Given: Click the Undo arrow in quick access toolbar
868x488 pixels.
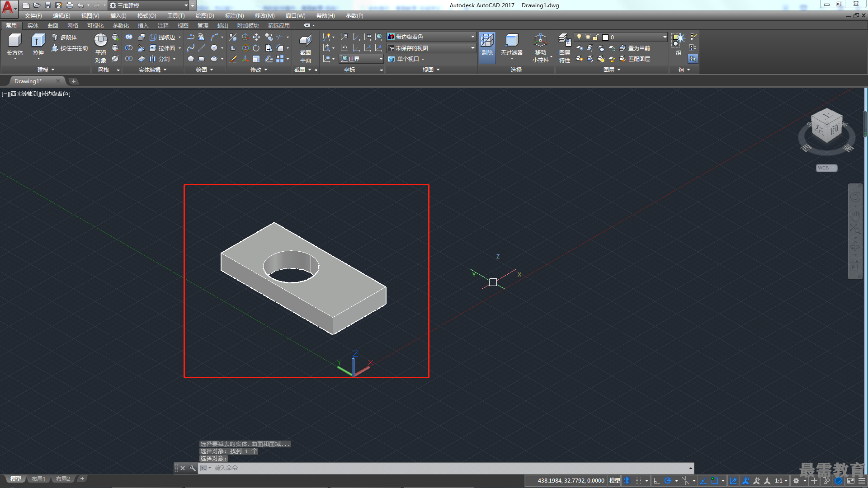Looking at the screenshot, I should 80,5.
